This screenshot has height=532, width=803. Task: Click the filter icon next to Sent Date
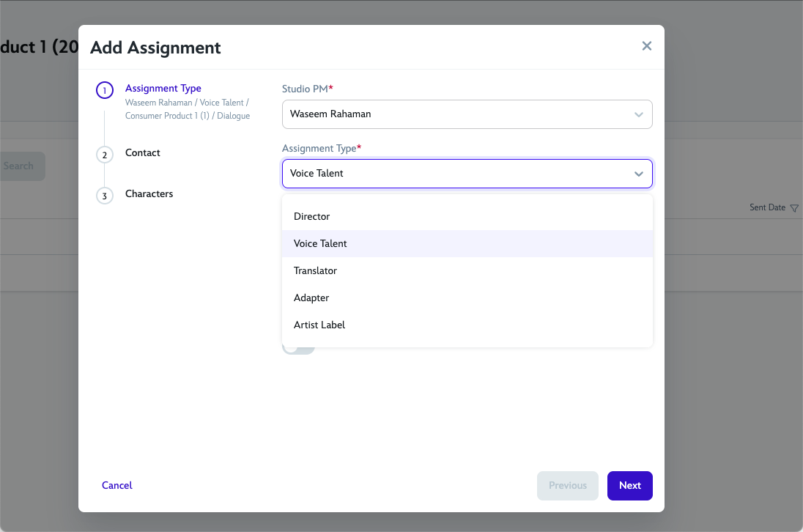pyautogui.click(x=796, y=207)
